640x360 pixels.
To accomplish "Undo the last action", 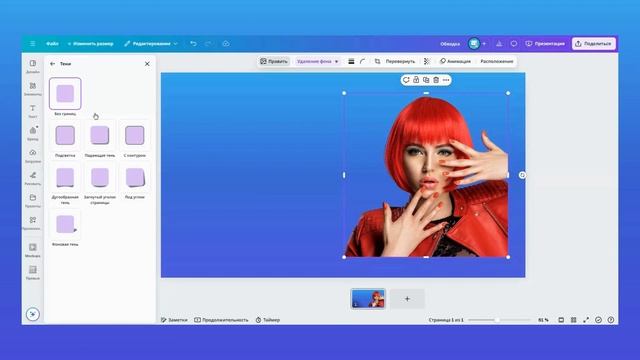I will click(193, 44).
